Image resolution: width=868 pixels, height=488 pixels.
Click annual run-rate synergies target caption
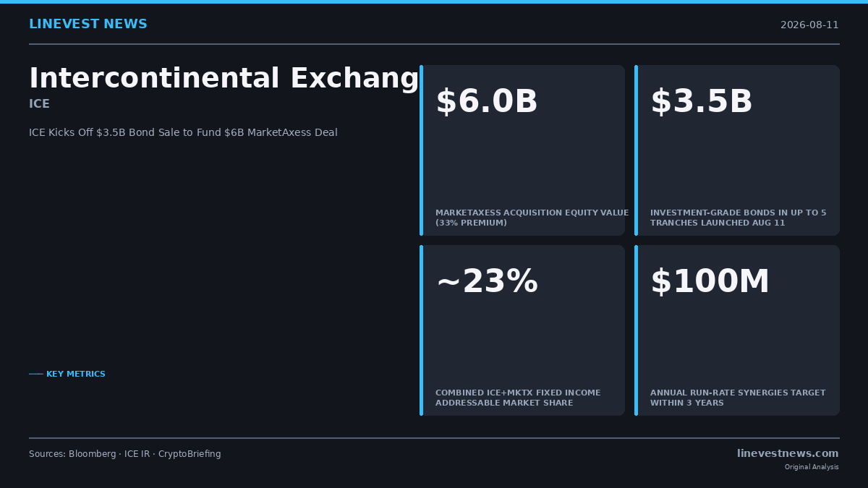pos(738,398)
